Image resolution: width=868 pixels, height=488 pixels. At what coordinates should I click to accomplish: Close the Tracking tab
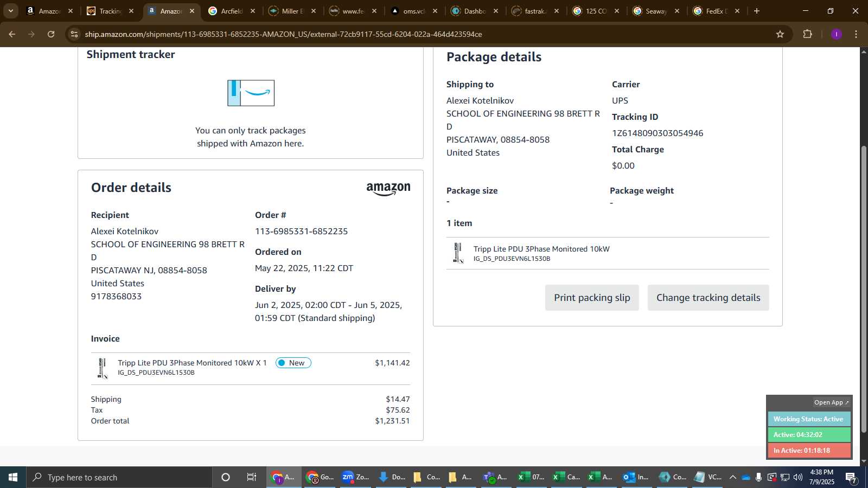click(x=131, y=11)
